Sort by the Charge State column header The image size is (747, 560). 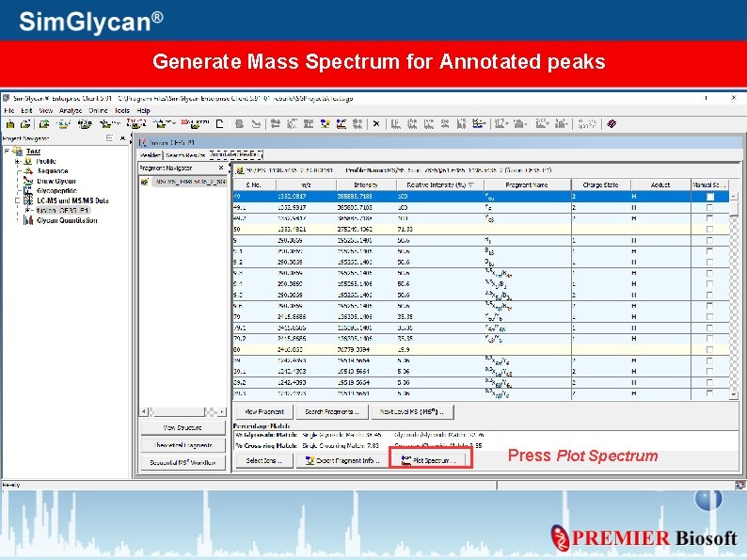click(600, 184)
